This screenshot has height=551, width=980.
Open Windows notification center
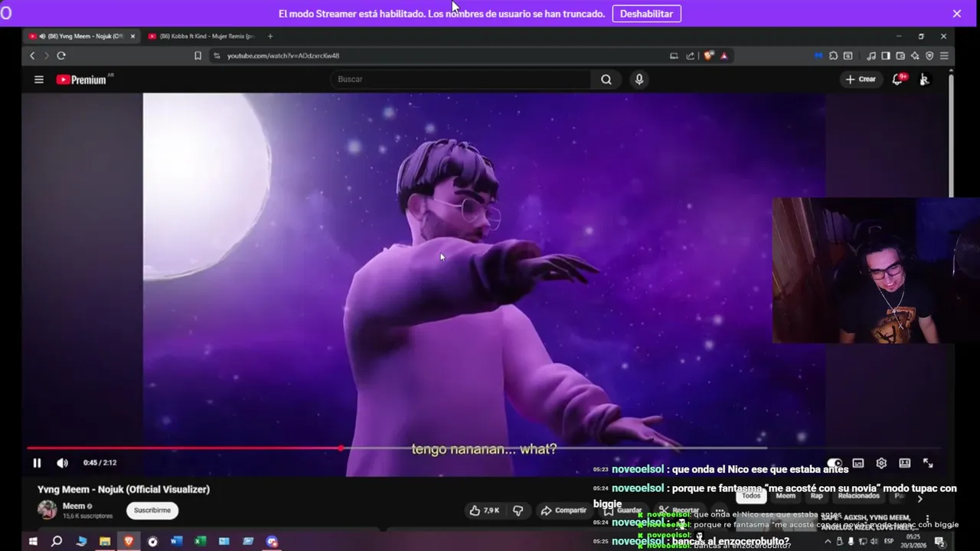tap(940, 542)
